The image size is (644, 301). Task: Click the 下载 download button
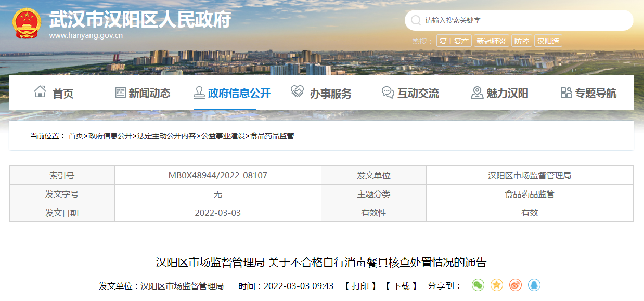tap(401, 286)
